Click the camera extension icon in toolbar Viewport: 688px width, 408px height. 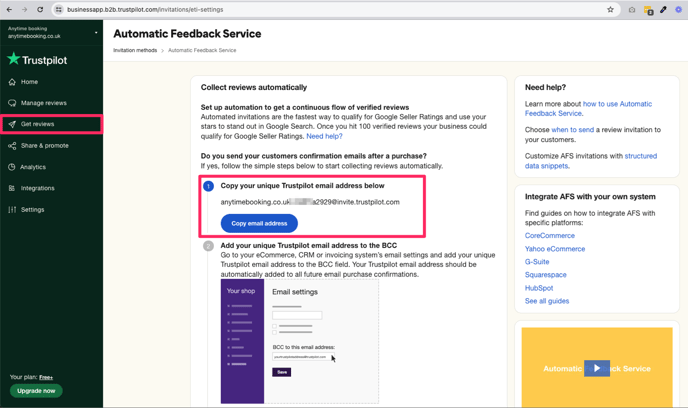(632, 10)
